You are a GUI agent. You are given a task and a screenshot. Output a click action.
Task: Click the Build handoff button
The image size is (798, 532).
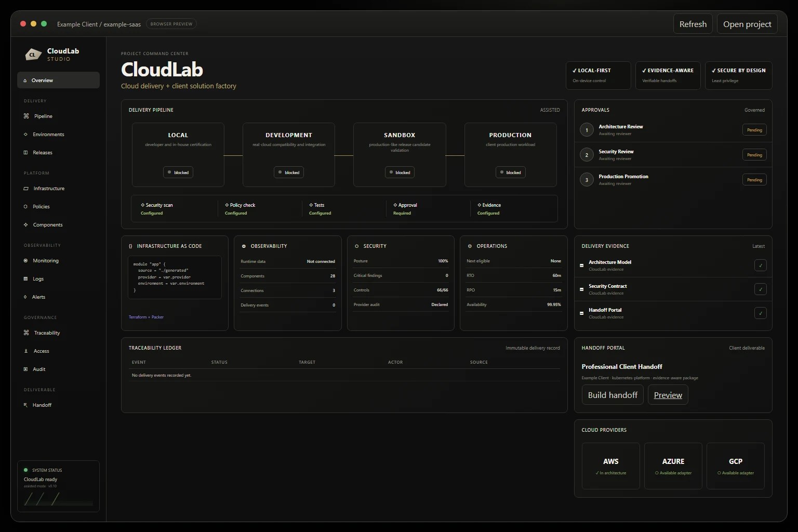point(613,395)
